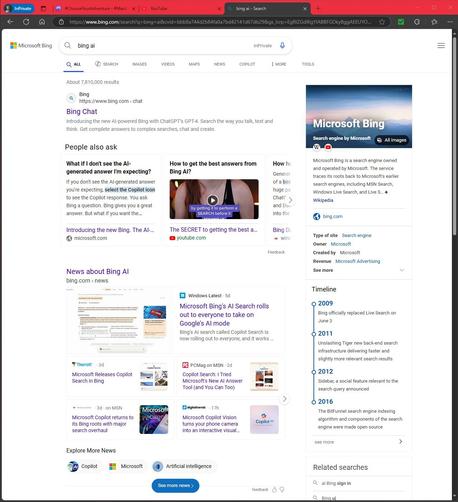Open browser menu three dots
458x502 pixels.
point(450,22)
